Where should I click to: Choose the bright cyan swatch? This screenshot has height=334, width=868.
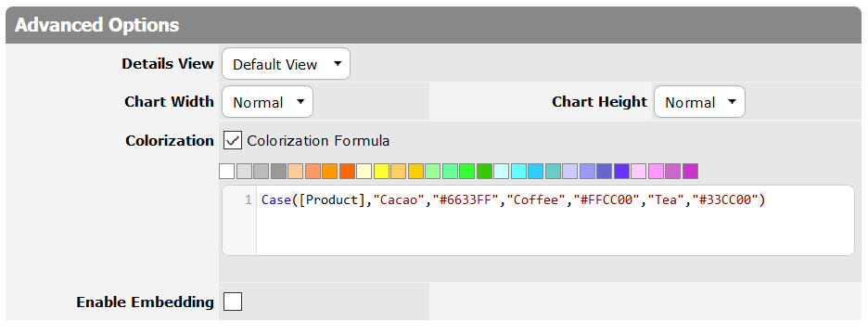[518, 171]
